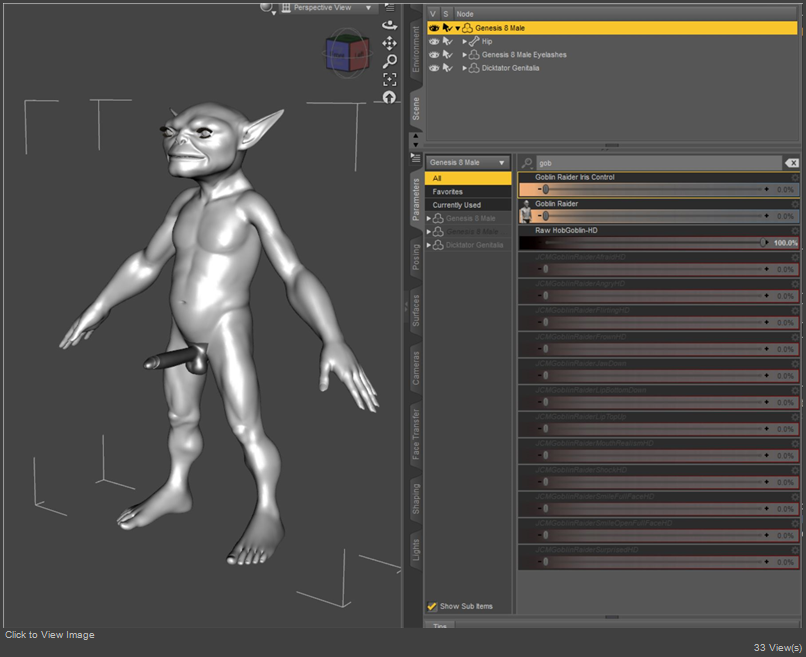Toggle selectable arrow for Dicktator Genitalia node
Image resolution: width=806 pixels, height=657 pixels.
click(447, 68)
